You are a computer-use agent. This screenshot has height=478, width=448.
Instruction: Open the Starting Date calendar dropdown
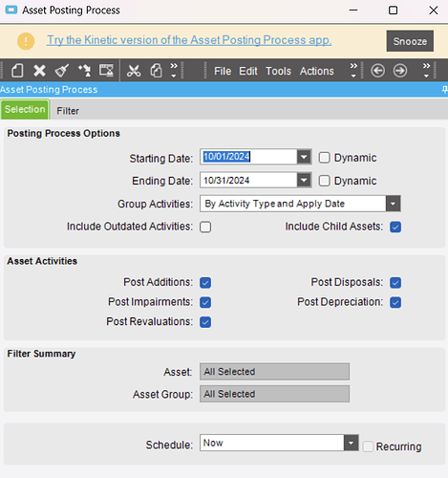click(x=304, y=157)
